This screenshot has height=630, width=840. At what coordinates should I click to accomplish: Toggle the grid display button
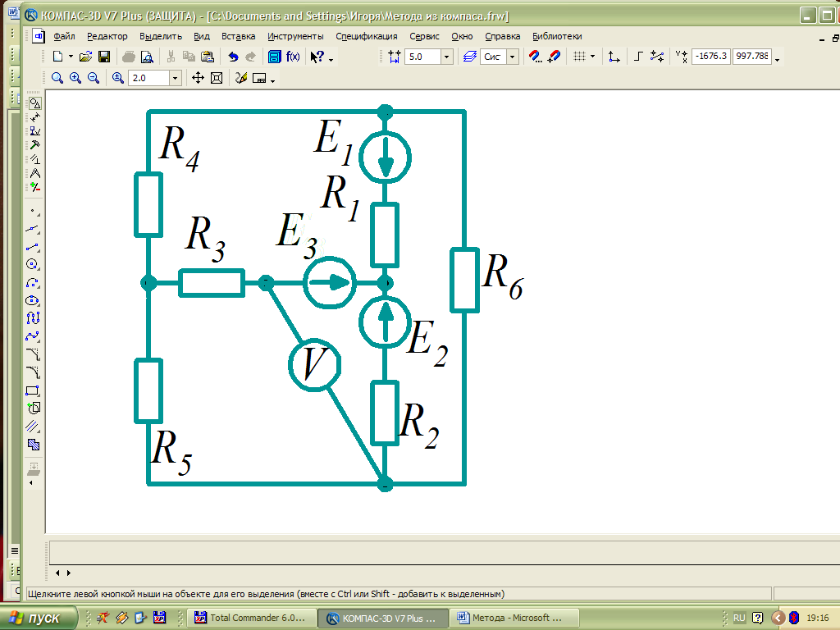[579, 57]
